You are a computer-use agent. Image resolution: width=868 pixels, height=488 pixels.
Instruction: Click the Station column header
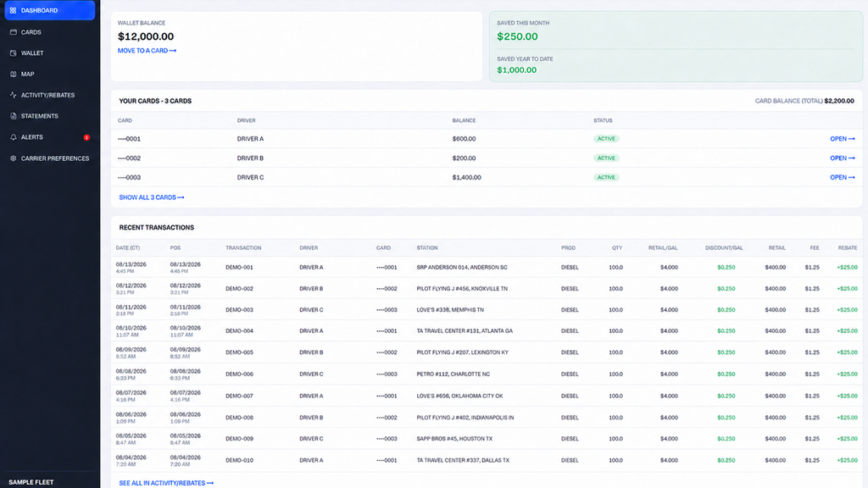[x=427, y=248]
